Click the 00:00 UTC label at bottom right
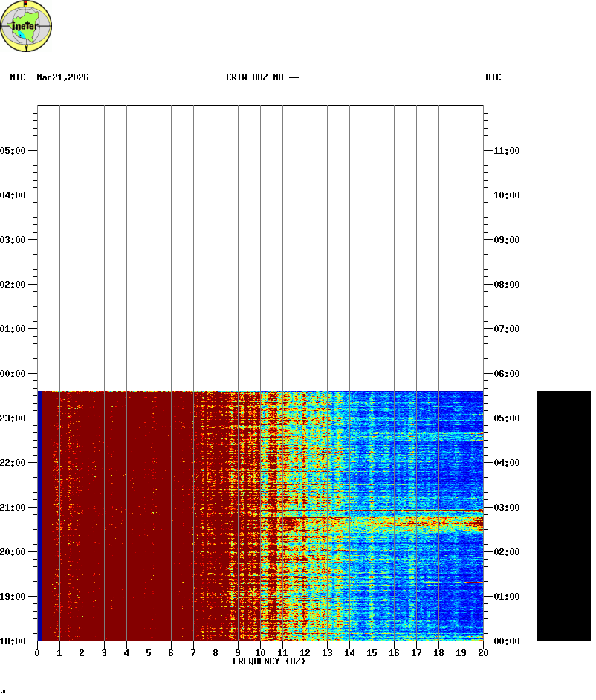Image resolution: width=596 pixels, height=700 pixels. tap(506, 641)
